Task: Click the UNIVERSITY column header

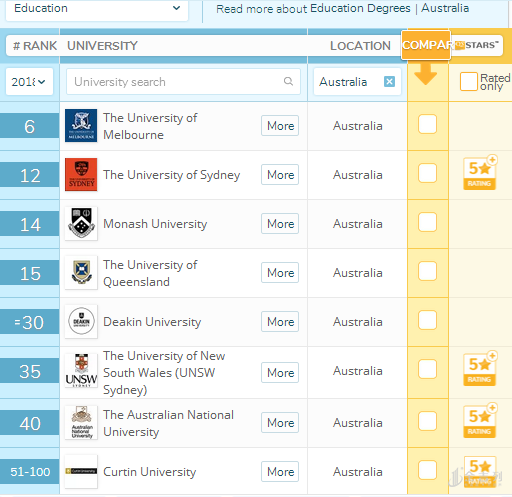Action: coord(102,46)
